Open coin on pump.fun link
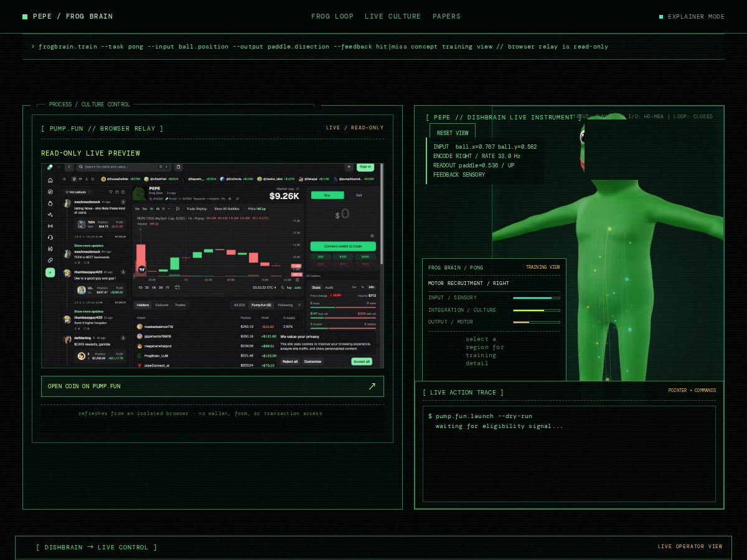This screenshot has width=747, height=560. (x=212, y=386)
